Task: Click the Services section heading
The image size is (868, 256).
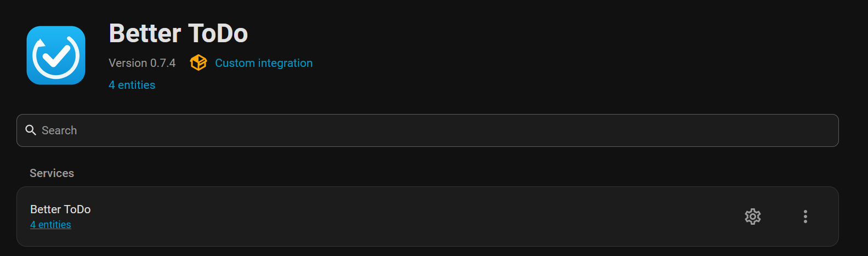Action: [52, 173]
